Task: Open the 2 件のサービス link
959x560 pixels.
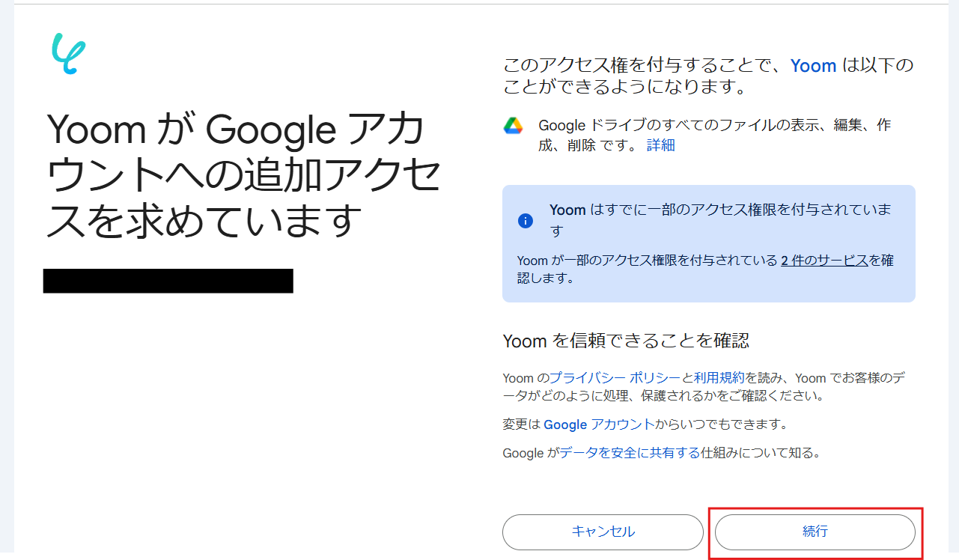Action: pyautogui.click(x=824, y=261)
